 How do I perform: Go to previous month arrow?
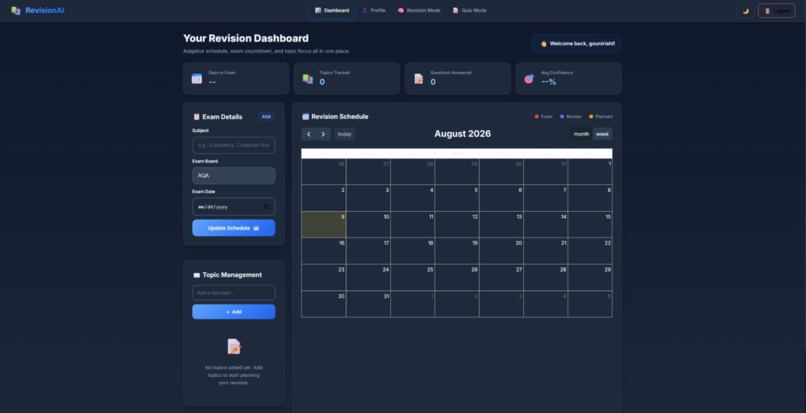click(x=308, y=134)
